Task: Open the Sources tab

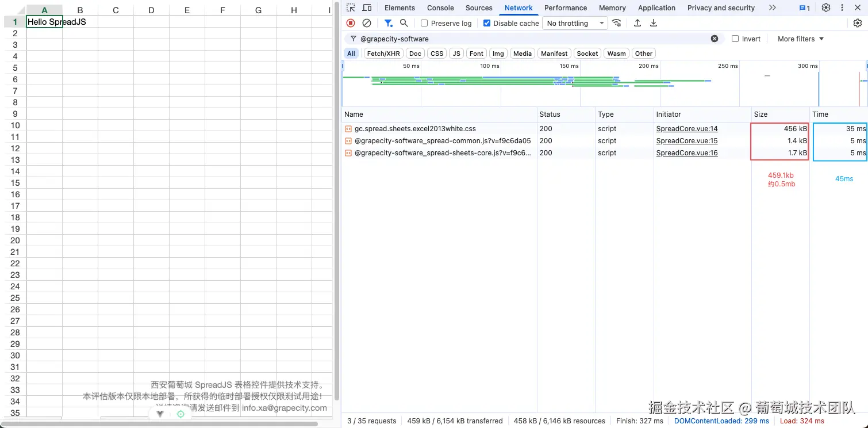Action: tap(479, 8)
